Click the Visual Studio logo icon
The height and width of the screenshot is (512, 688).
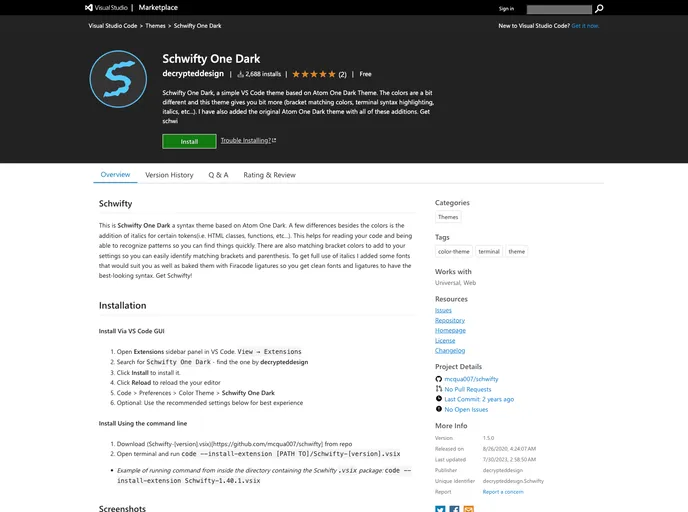pos(89,8)
